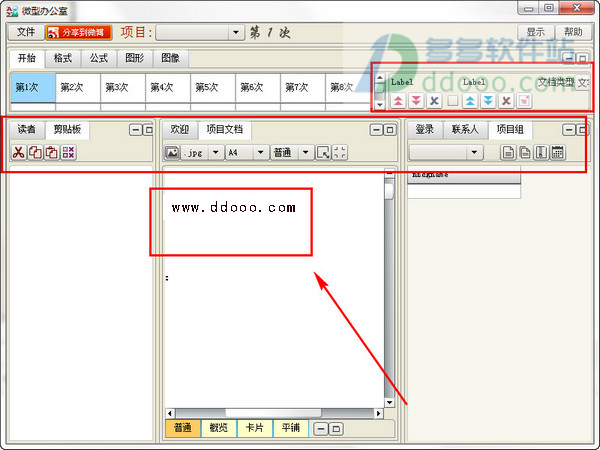Select the 第5次 cell
This screenshot has width=600, height=450.
(x=213, y=88)
